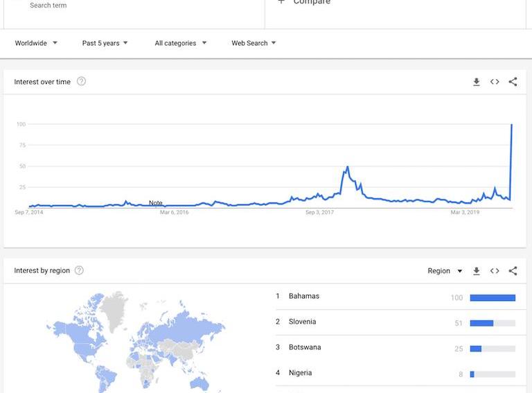532x393 pixels.
Task: Click the Bahamas interest bar
Action: click(493, 297)
